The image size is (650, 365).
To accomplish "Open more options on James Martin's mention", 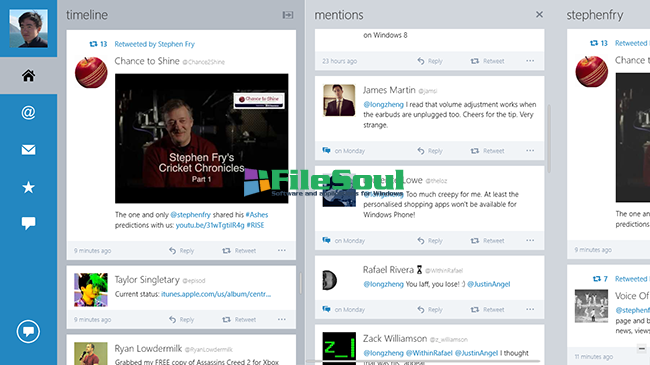I will point(530,151).
